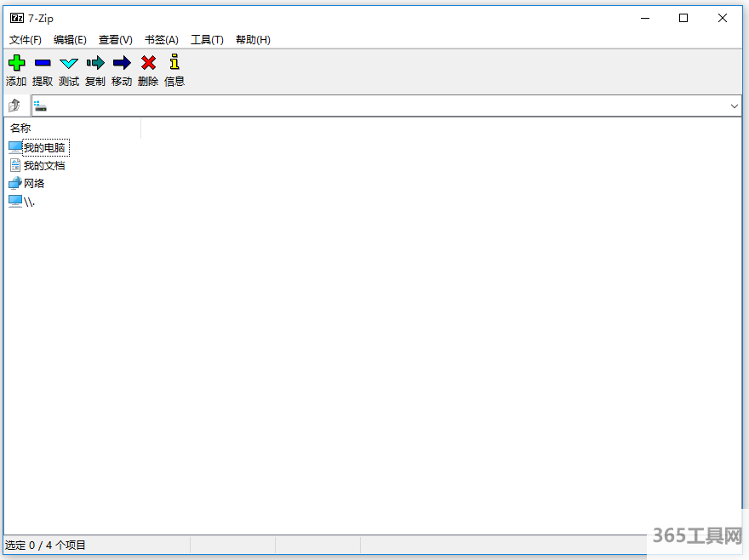Click the red Delete (删除) X icon
The image size is (749, 560).
click(148, 63)
